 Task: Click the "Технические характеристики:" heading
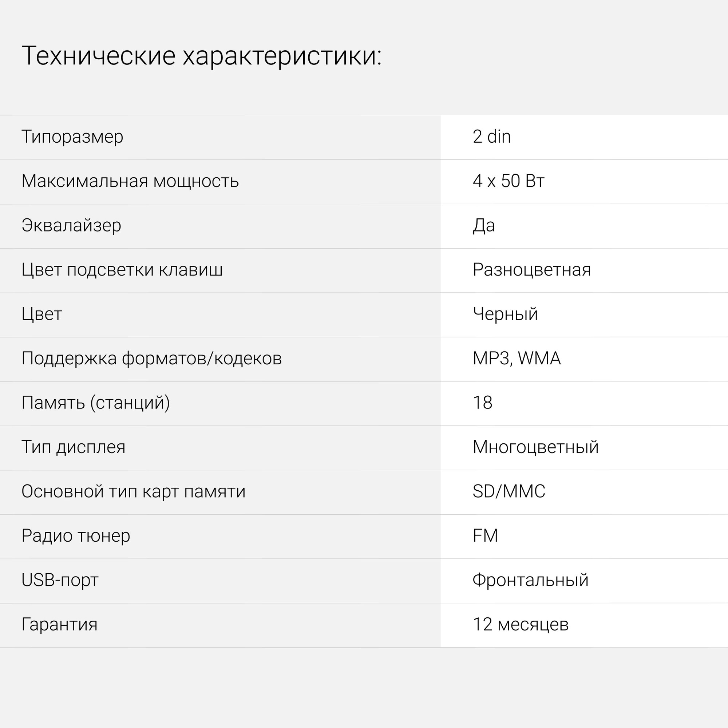pos(202,56)
